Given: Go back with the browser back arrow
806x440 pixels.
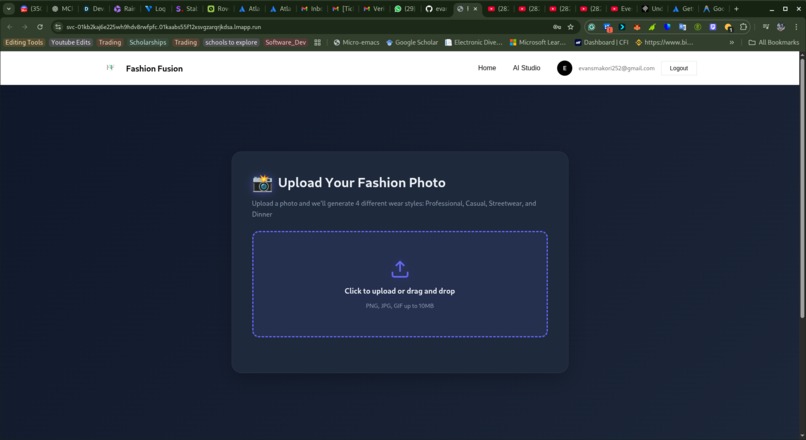Looking at the screenshot, I should 10,27.
